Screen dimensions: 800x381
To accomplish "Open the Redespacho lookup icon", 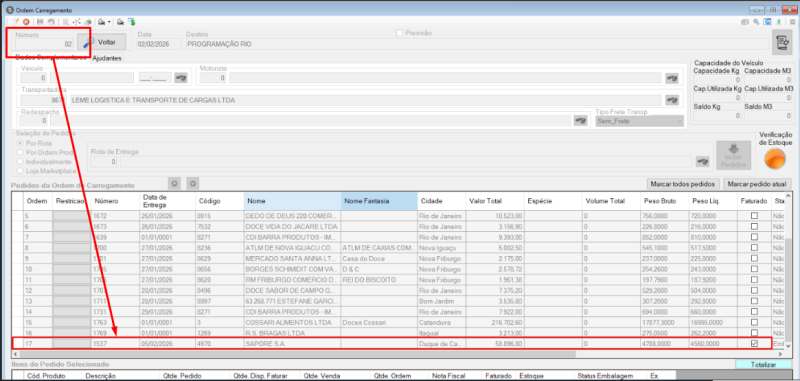I will click(580, 121).
